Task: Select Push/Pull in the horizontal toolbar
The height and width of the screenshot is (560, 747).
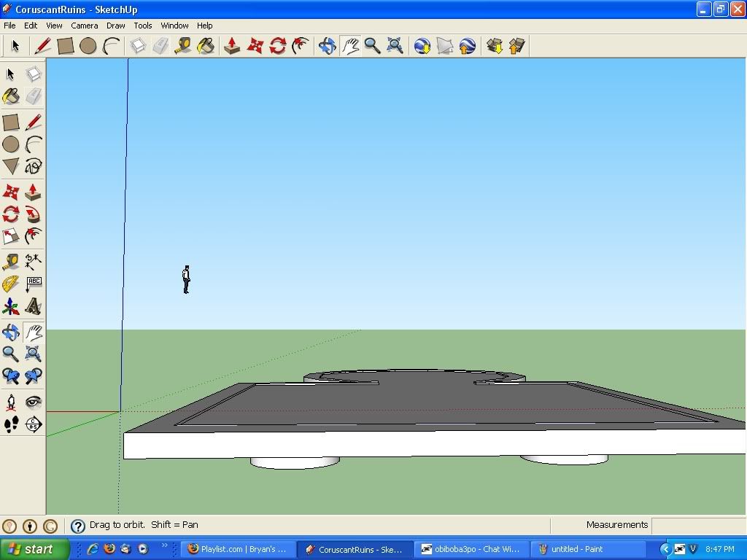Action: point(232,46)
